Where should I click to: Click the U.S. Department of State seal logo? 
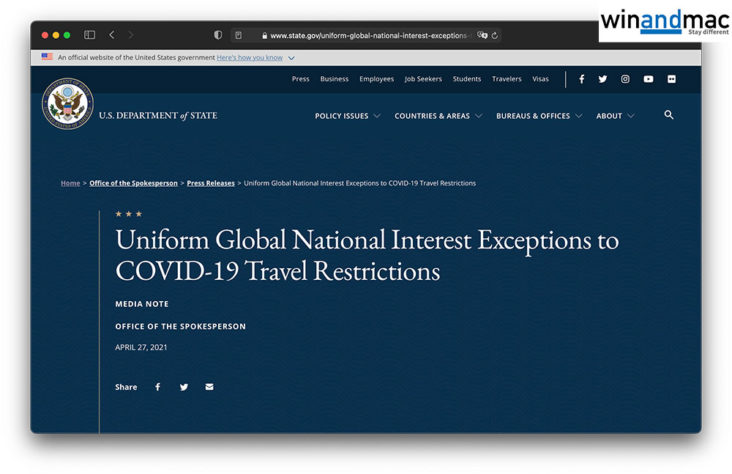[x=68, y=104]
